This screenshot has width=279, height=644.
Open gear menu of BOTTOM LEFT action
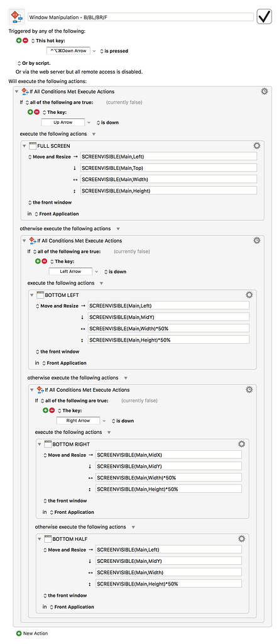249,294
